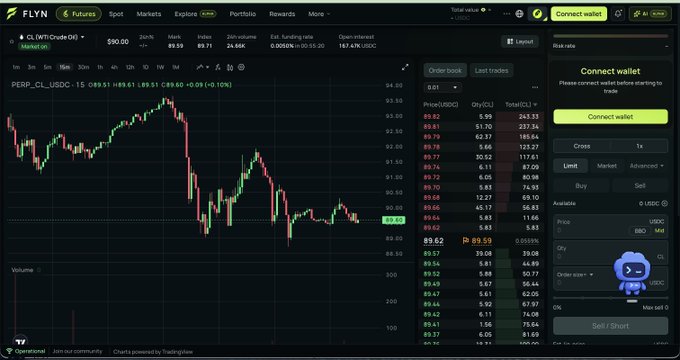Switch to the Last trades tab

[x=491, y=70]
